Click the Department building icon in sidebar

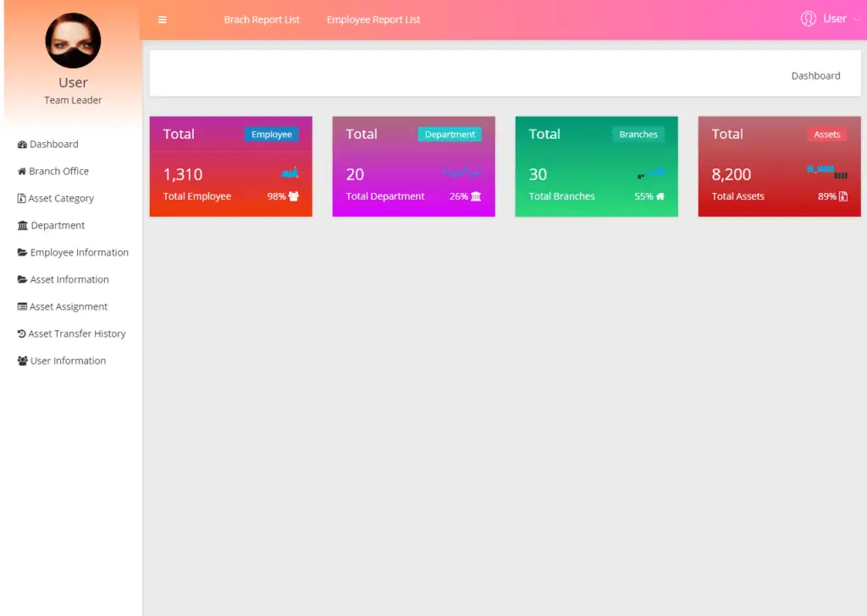click(x=23, y=225)
